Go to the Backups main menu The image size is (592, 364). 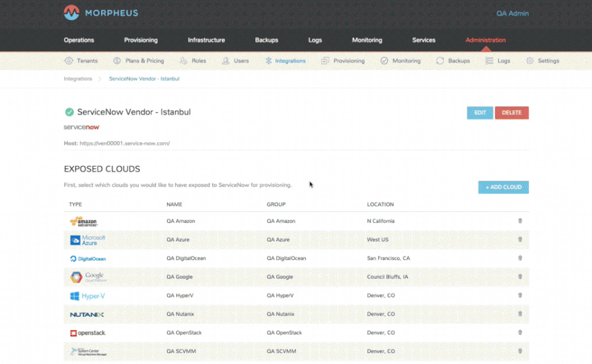(x=266, y=40)
